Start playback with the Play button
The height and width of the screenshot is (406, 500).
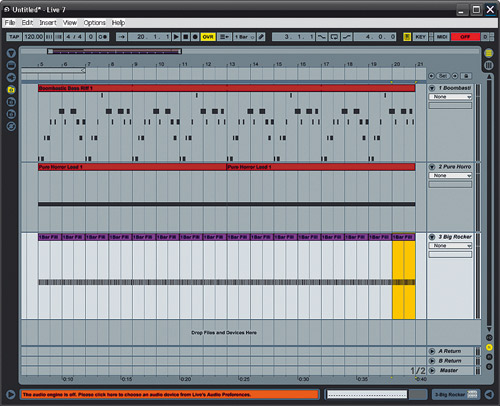click(x=176, y=37)
